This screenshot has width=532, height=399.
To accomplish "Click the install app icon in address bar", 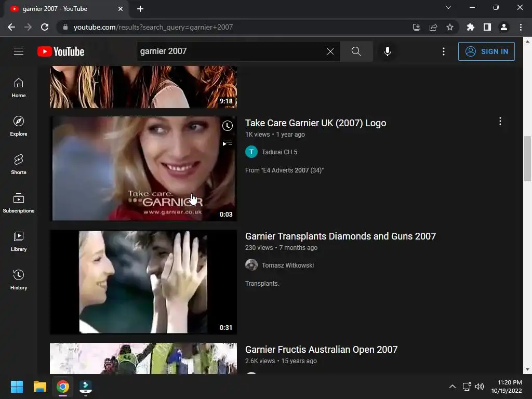I will [x=416, y=27].
